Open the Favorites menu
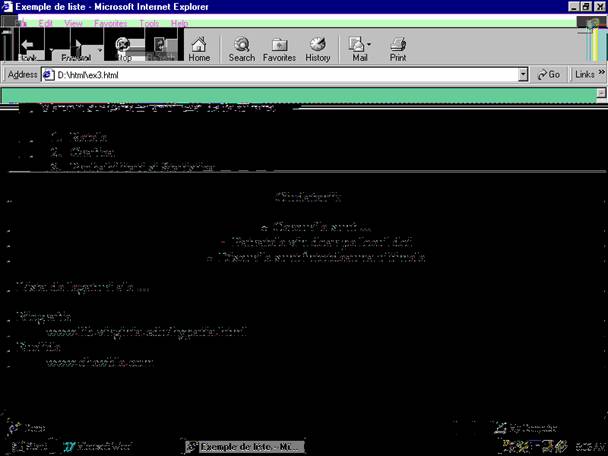The height and width of the screenshot is (456, 608). coord(110,22)
